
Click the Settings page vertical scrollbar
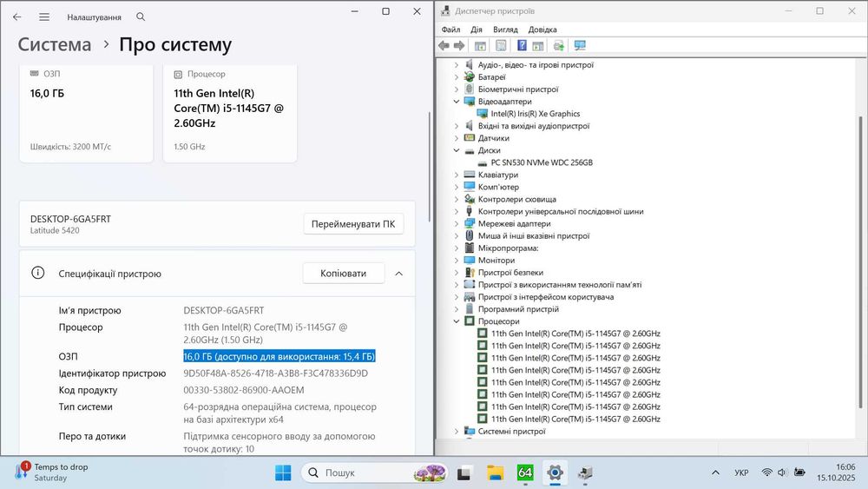430,166
